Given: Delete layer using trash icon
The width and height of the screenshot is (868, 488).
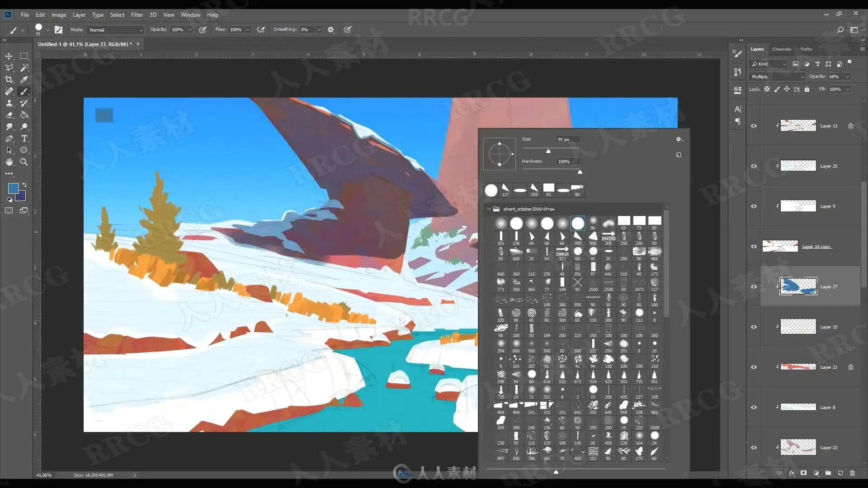Looking at the screenshot, I should coord(853,473).
